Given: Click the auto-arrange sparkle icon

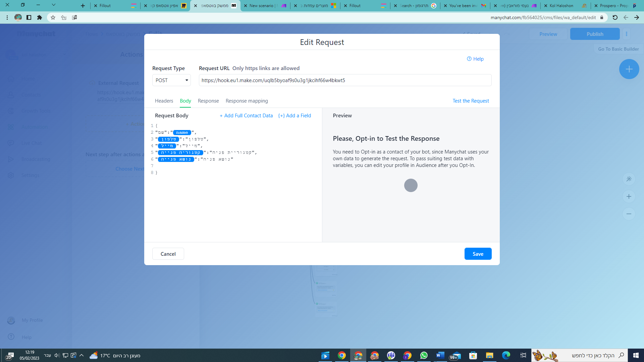Looking at the screenshot, I should (629, 179).
